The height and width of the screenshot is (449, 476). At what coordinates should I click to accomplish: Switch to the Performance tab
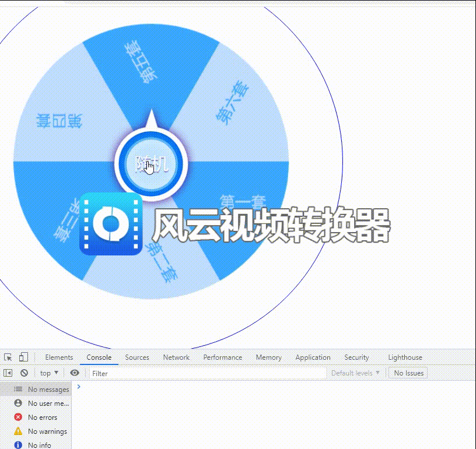[222, 357]
